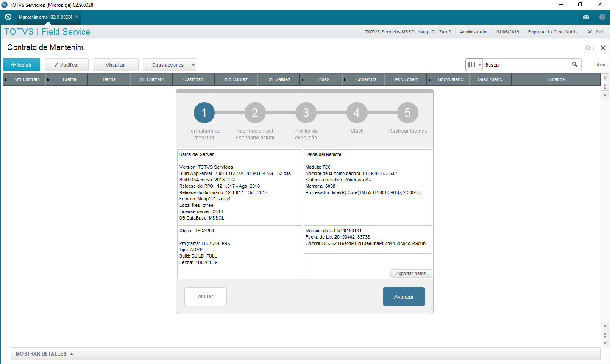610x364 pixels.
Task: Click the settings gear icon near Contrato title
Action: [588, 48]
